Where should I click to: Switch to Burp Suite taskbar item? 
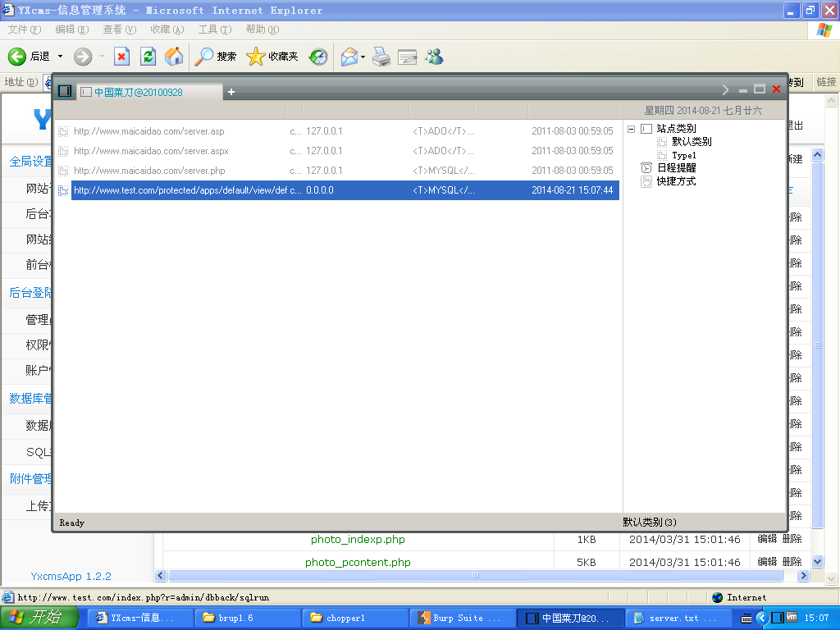(x=463, y=618)
